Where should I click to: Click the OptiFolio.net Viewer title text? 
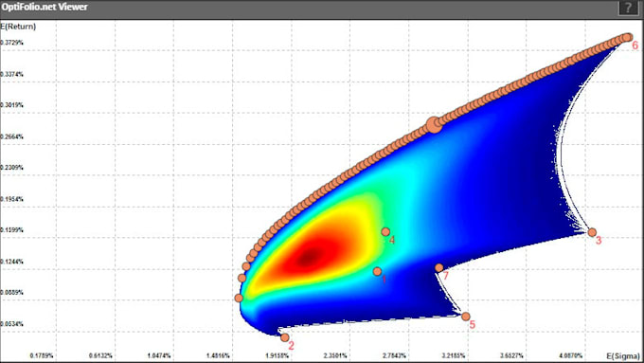tap(45, 7)
